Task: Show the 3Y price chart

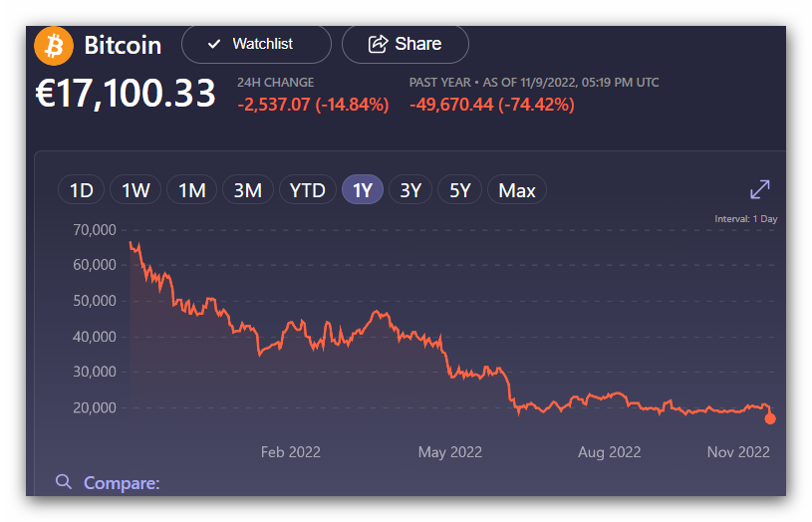Action: click(410, 190)
